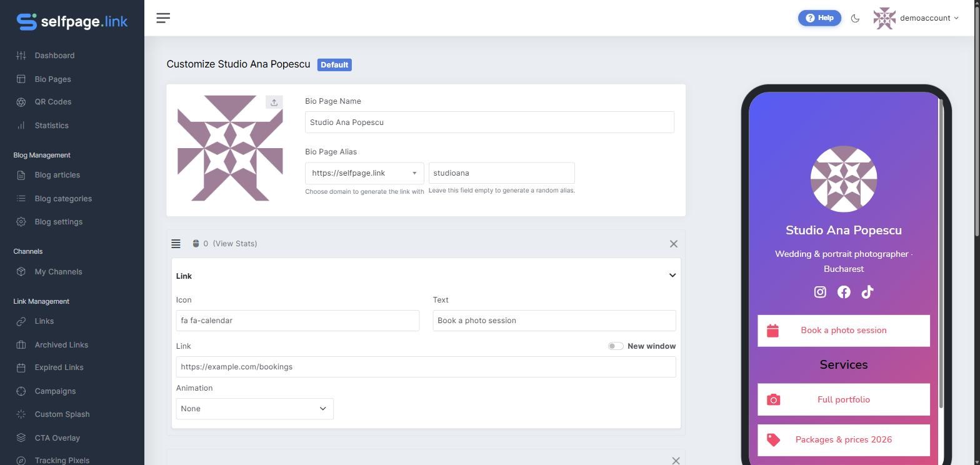Screen dimensions: 980x465
Task: Open TikTok icon in phone preview
Action: [867, 292]
